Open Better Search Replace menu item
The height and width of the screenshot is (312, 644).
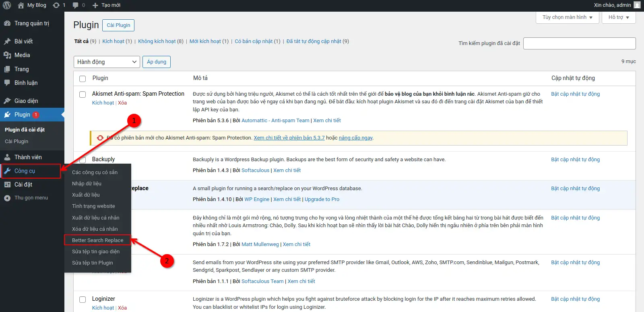click(97, 240)
